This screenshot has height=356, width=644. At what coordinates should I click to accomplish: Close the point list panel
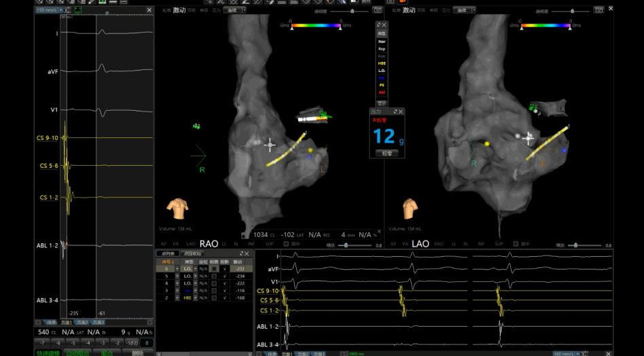click(247, 254)
